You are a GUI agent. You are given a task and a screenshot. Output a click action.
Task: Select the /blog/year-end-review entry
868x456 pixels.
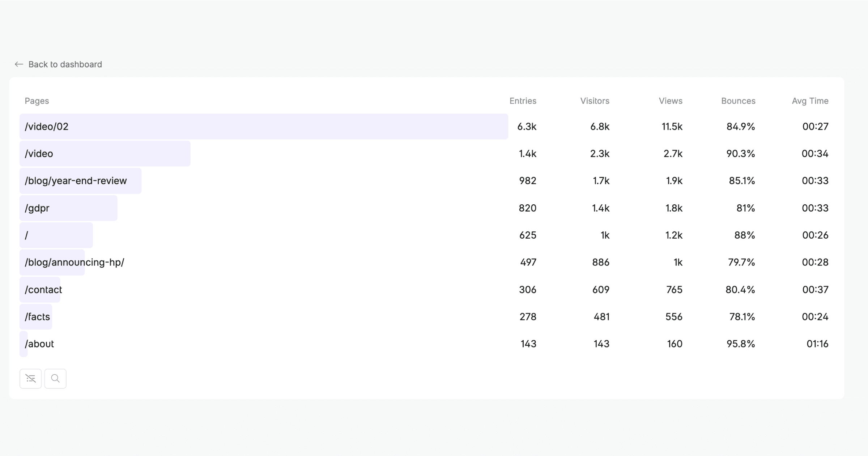point(76,180)
